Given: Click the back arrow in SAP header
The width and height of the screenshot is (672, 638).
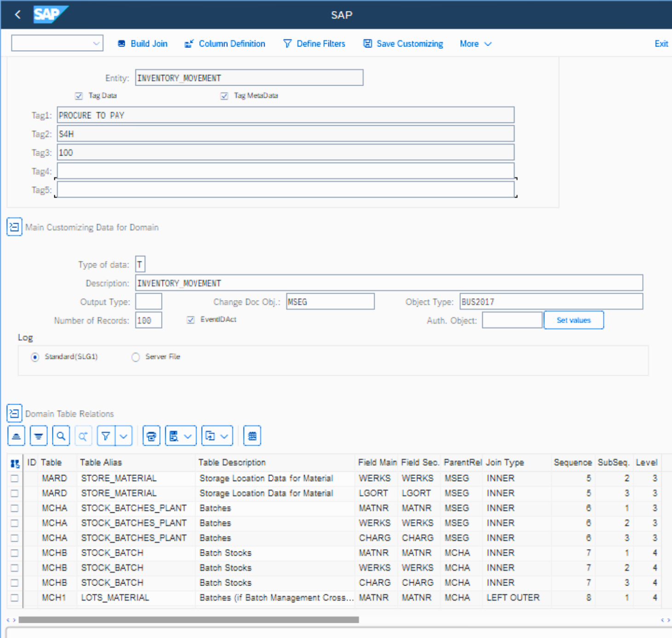Looking at the screenshot, I should point(17,15).
